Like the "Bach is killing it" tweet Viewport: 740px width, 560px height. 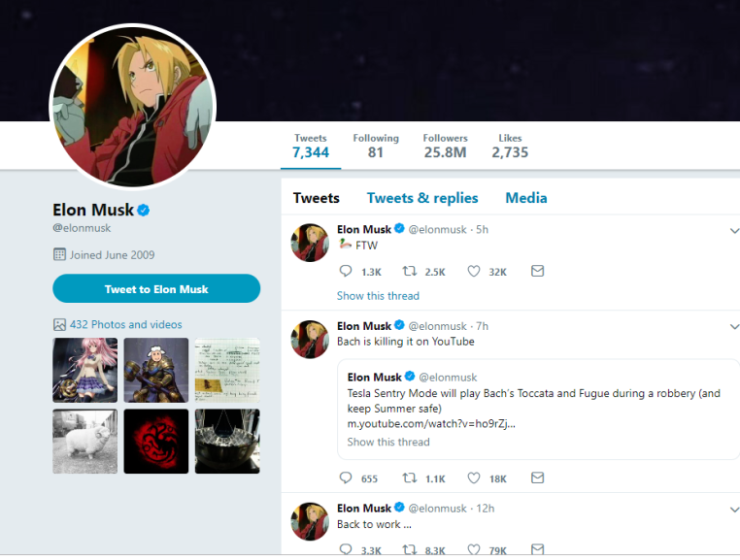(474, 478)
